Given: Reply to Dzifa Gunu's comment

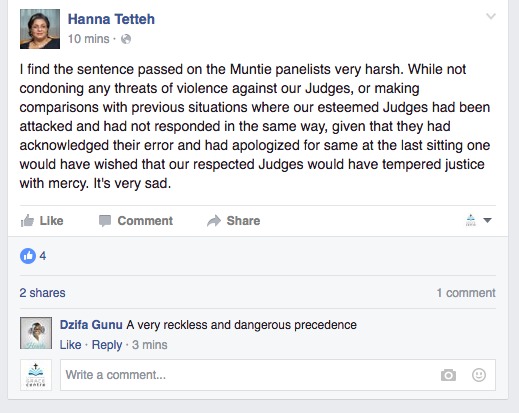Looking at the screenshot, I should point(107,345).
